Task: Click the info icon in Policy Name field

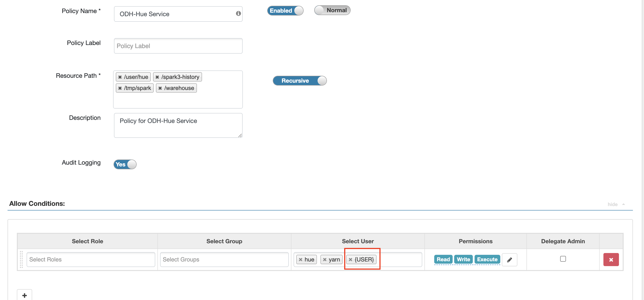Action: coord(238,14)
